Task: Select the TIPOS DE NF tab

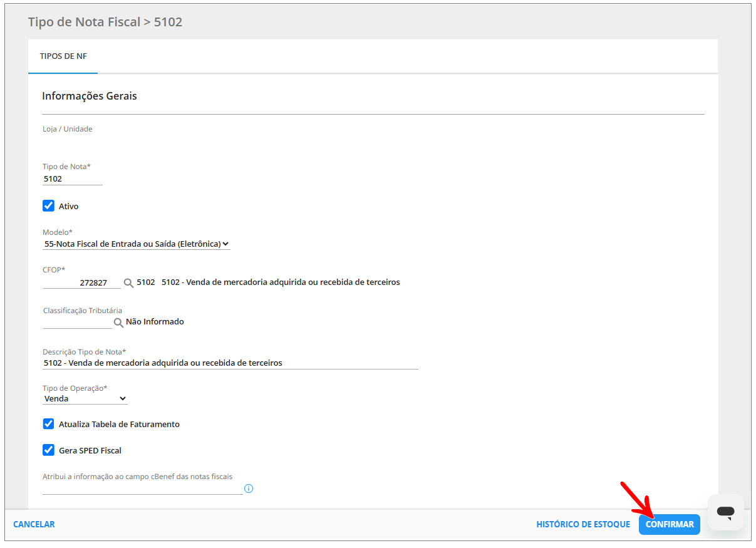Action: [x=63, y=56]
